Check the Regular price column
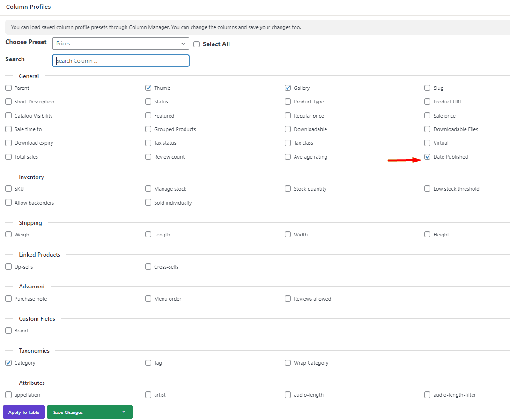 pyautogui.click(x=288, y=115)
